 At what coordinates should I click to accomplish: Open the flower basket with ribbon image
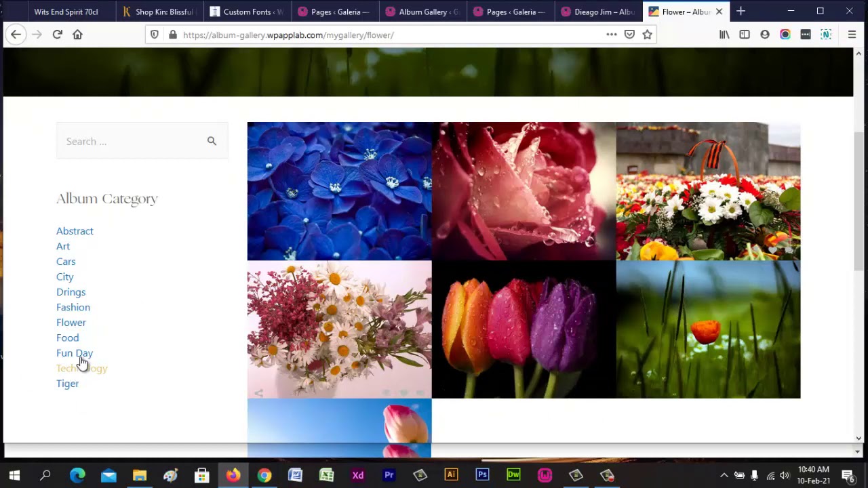click(708, 191)
